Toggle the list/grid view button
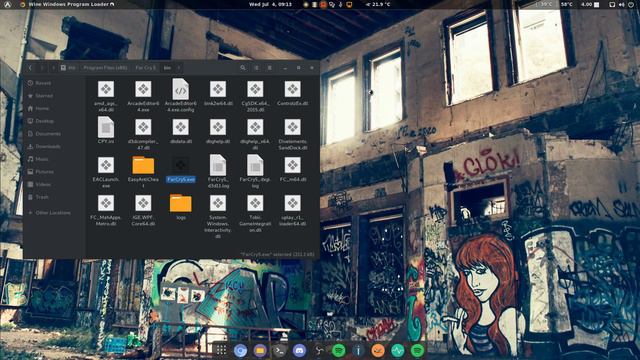 256,68
